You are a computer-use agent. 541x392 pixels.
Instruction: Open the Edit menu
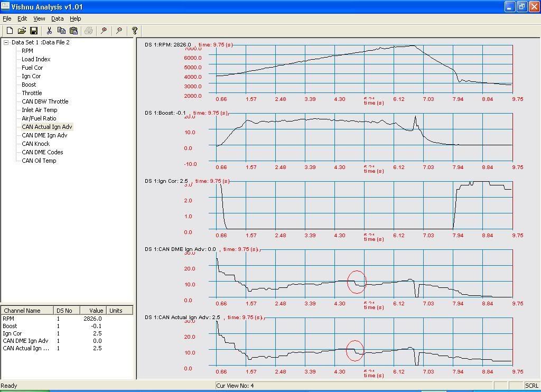coord(22,18)
